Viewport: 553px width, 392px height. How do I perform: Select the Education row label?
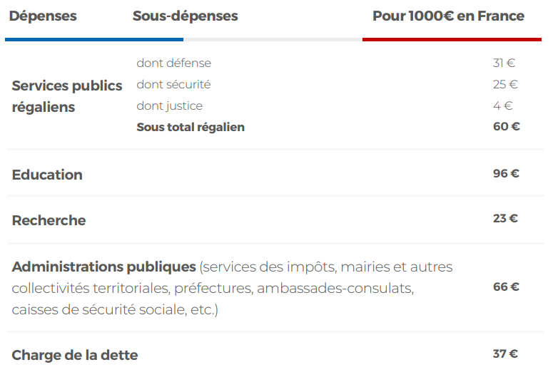tap(47, 175)
